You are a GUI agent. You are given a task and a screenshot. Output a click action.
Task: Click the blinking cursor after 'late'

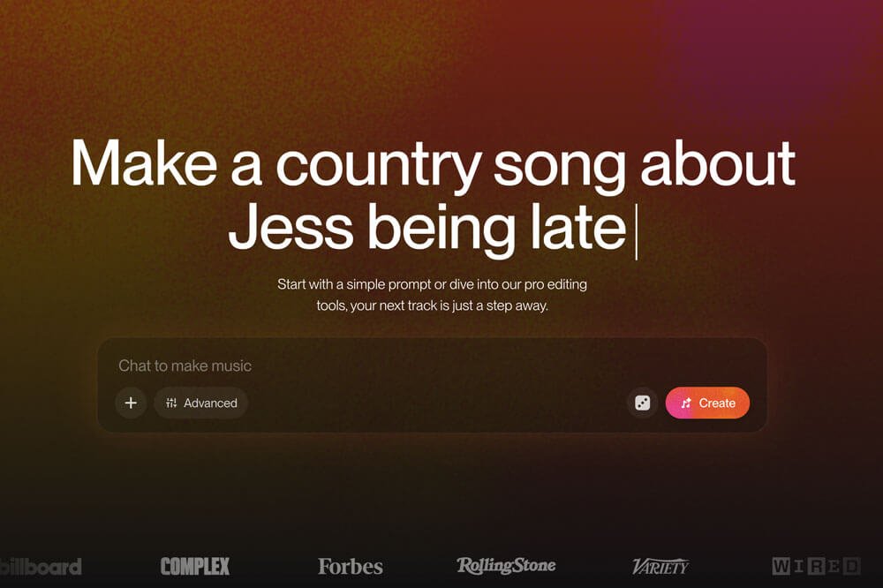(637, 231)
